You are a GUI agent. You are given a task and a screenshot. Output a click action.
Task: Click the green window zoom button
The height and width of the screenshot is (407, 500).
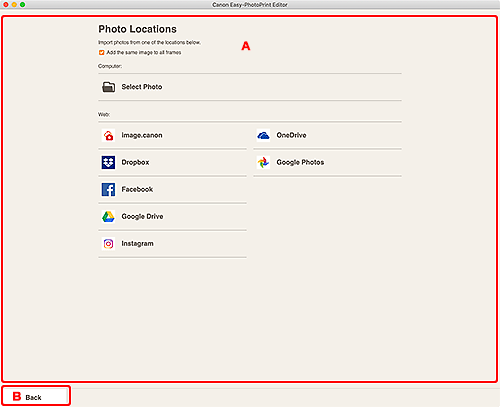point(22,5)
